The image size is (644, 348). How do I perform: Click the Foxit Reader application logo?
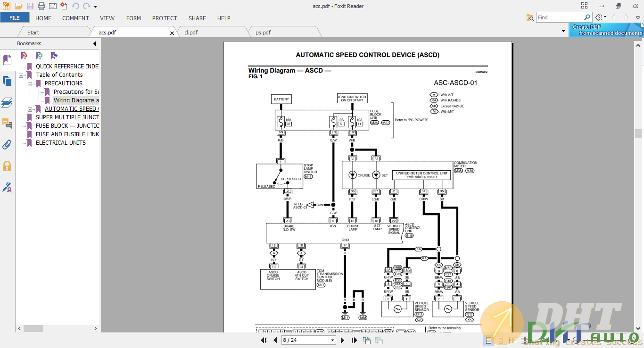click(x=6, y=6)
